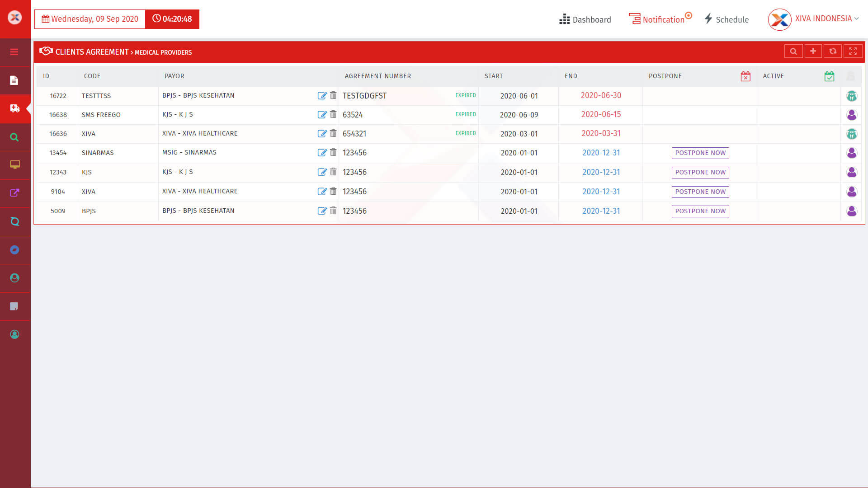
Task: Click code SMS FREEGO
Action: (x=101, y=115)
